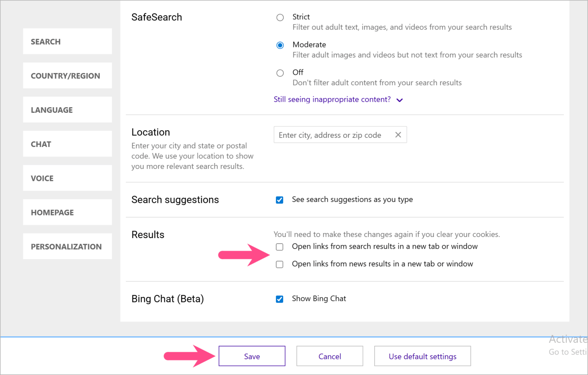
Task: Cancel the settings changes
Action: [330, 356]
